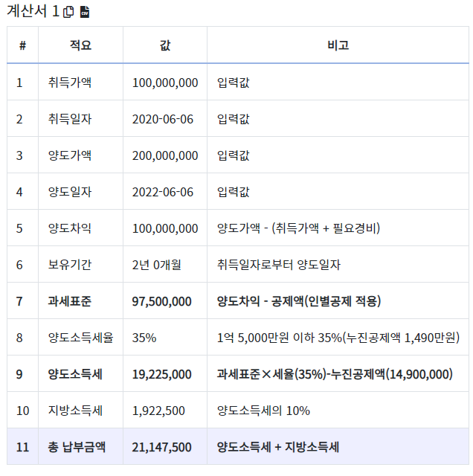Click the 취득일자 row label

click(69, 119)
